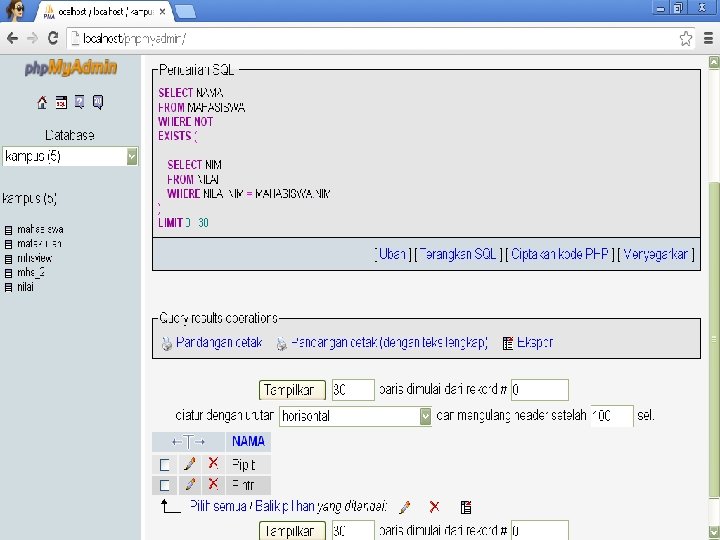Open the Pandangan cetak link
The width and height of the screenshot is (720, 540).
(219, 343)
